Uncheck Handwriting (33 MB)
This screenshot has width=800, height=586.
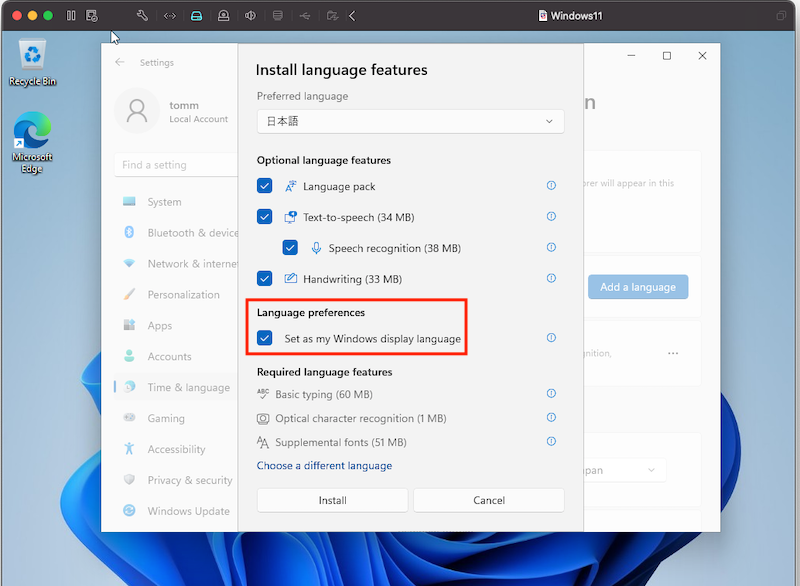tap(264, 278)
